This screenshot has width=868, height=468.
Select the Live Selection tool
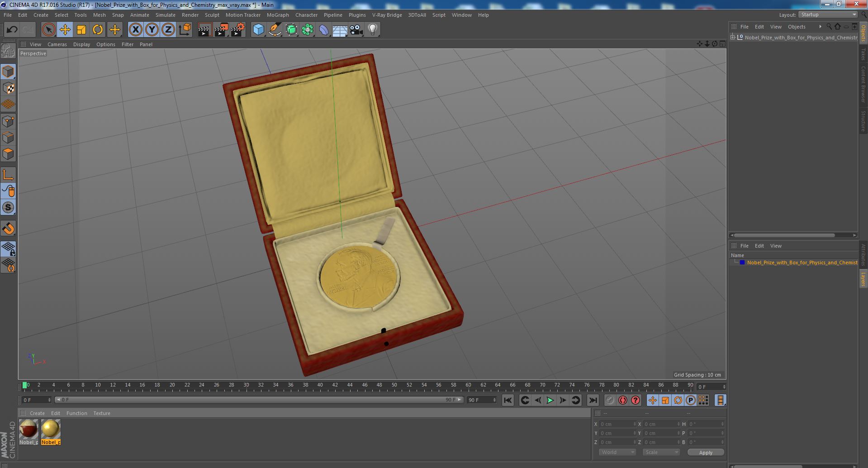tap(48, 30)
